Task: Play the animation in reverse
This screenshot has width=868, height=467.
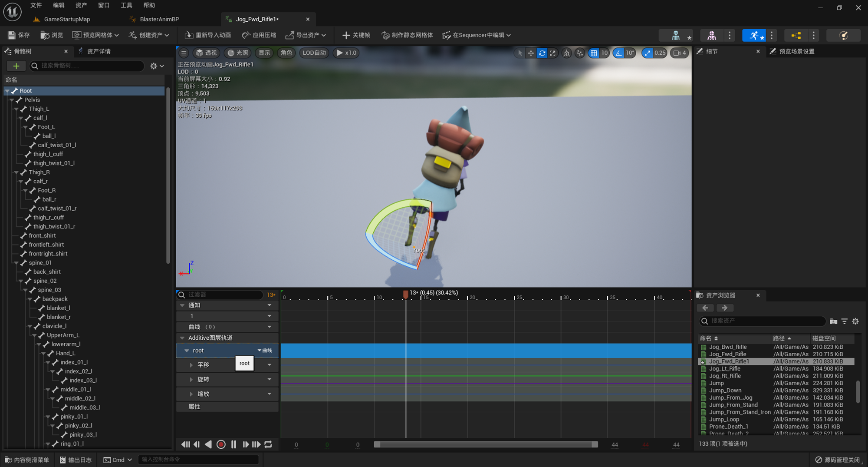Action: tap(208, 444)
